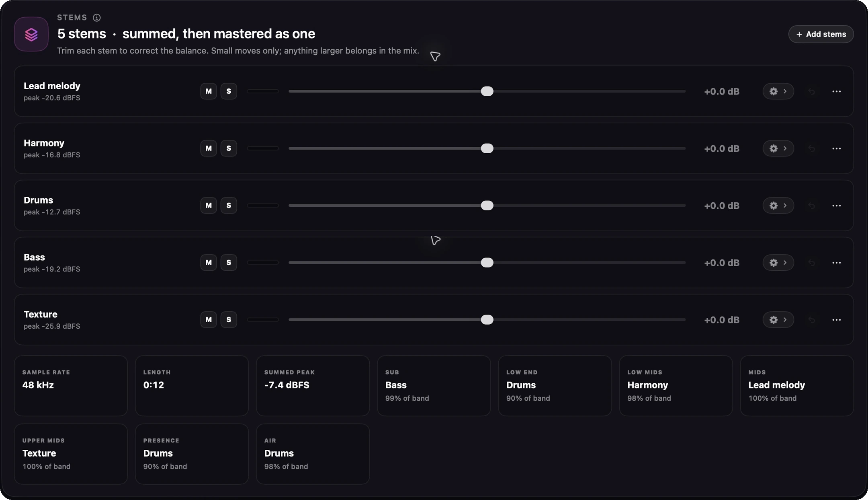Solo the Texture stem

tap(229, 320)
